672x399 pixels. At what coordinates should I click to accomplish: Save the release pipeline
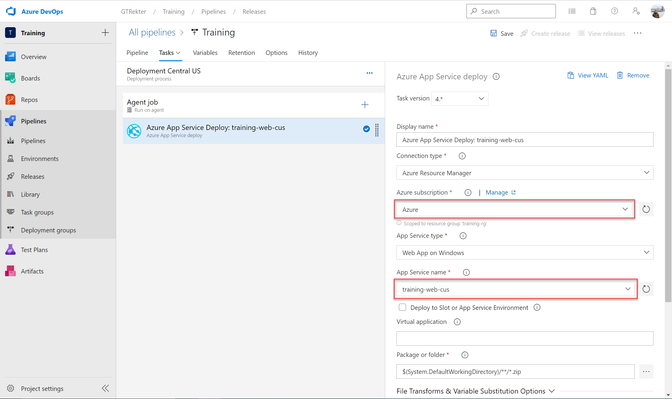(x=502, y=33)
